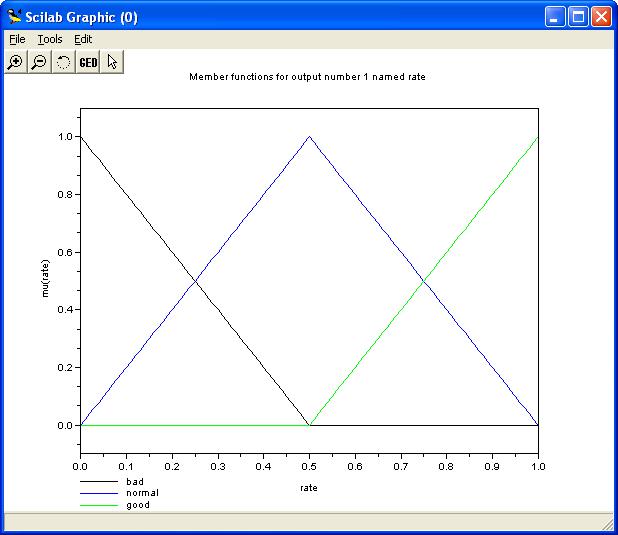The image size is (618, 535).
Task: Click the black 'bad' legend line sample
Action: click(98, 481)
